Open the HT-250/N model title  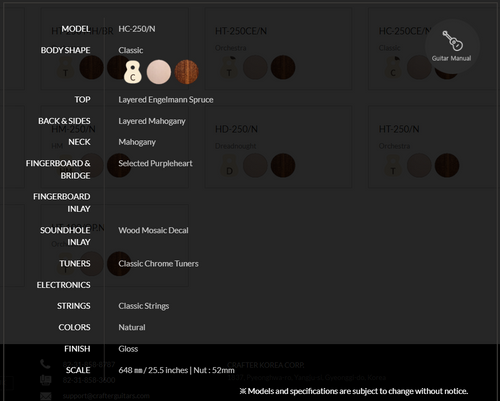point(399,129)
